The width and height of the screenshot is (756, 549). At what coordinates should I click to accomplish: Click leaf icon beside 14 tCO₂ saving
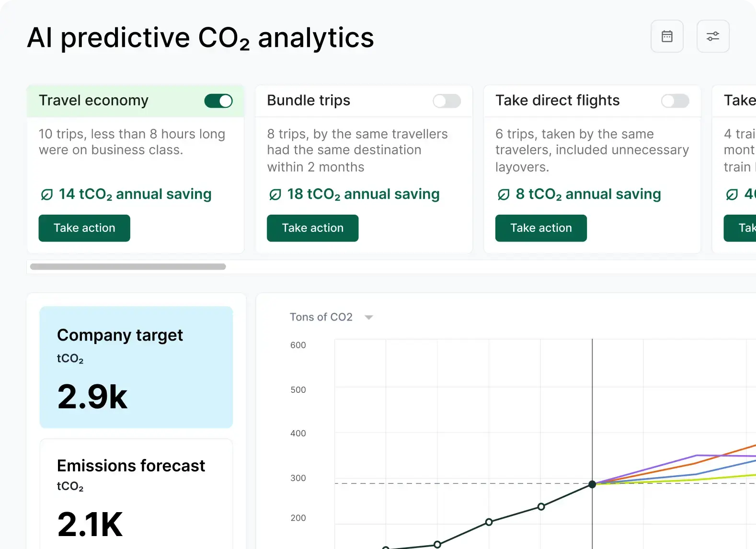tap(47, 194)
